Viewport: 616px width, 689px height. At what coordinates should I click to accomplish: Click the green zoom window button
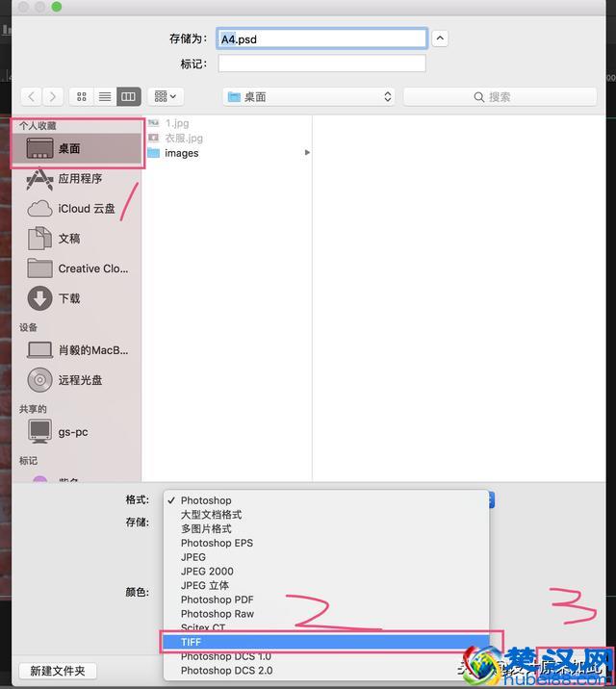[x=56, y=7]
